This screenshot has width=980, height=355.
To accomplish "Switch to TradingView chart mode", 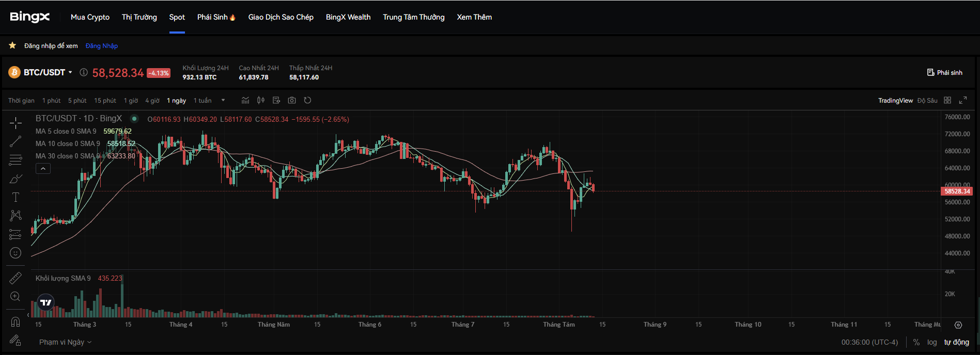I will click(x=895, y=101).
